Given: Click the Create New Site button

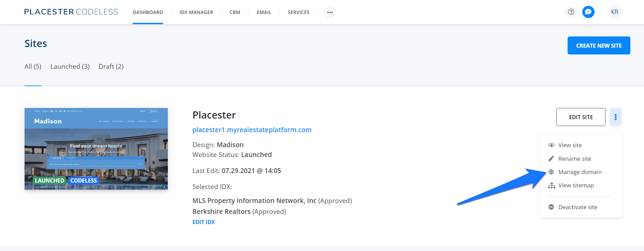Looking at the screenshot, I should [x=599, y=46].
